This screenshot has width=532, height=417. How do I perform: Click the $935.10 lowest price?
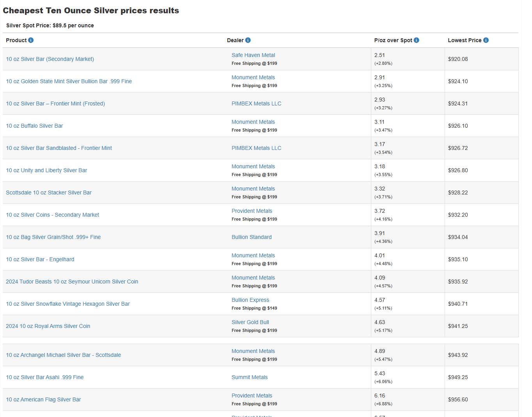pyautogui.click(x=458, y=259)
